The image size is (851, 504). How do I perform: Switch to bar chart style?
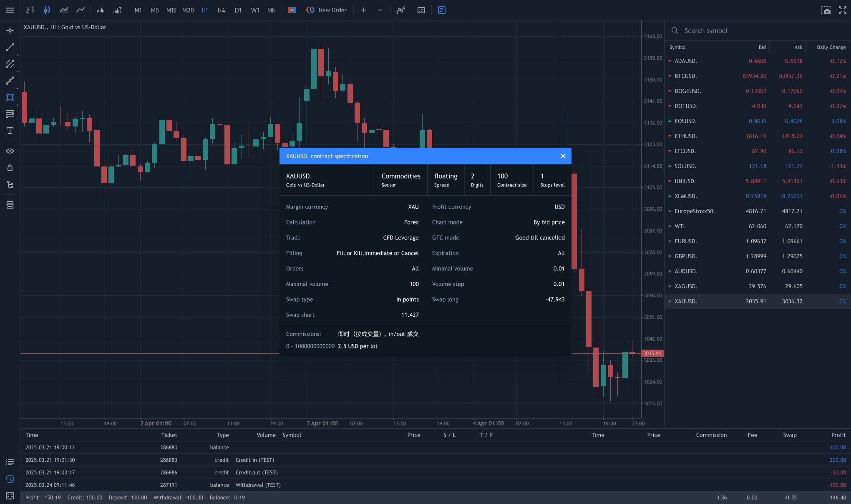[x=30, y=10]
